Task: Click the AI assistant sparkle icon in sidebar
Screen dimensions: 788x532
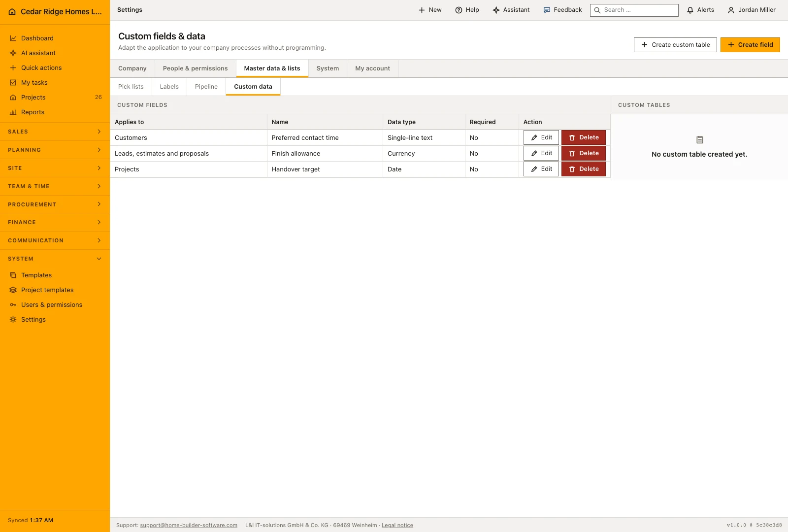Action: (x=13, y=53)
